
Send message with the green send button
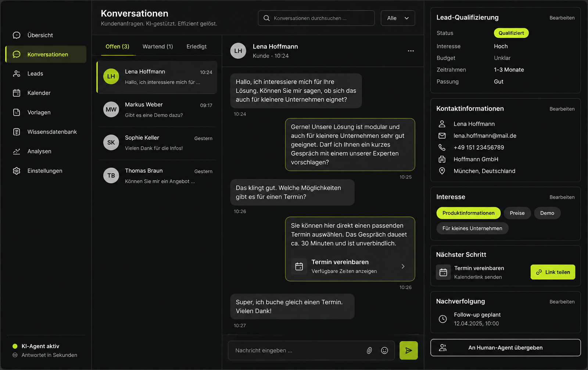[409, 351]
